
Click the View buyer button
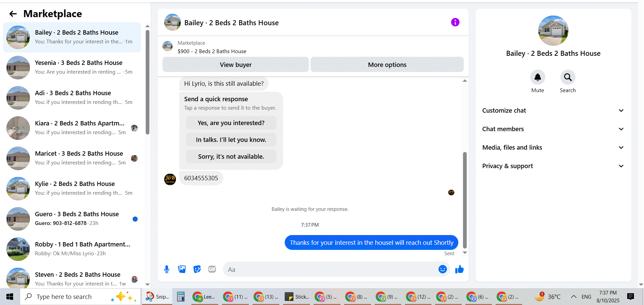[235, 65]
